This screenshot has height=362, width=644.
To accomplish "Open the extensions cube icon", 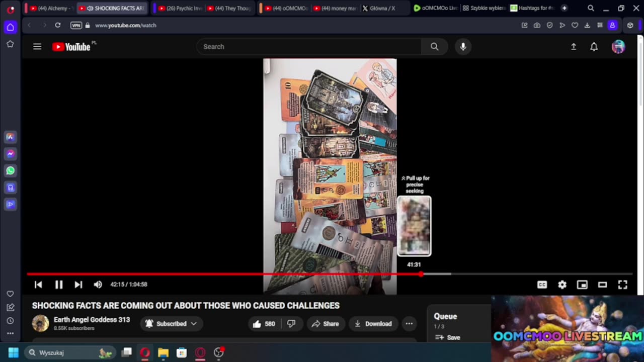I will 630,25.
